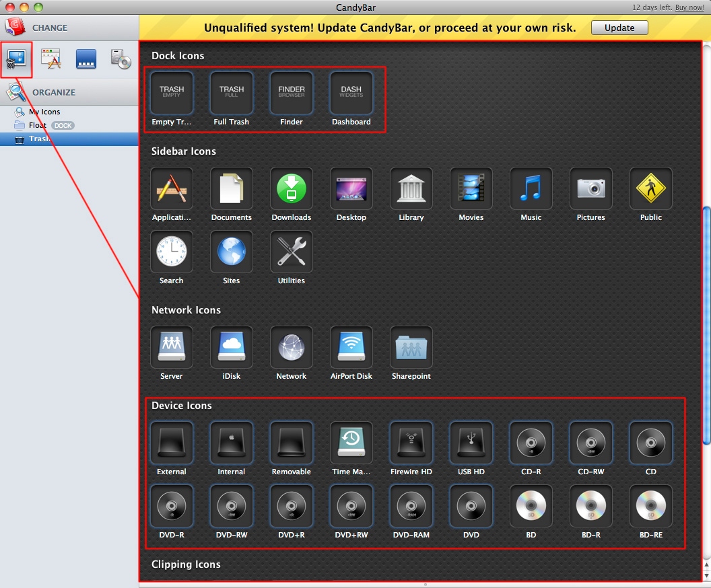The height and width of the screenshot is (588, 711).
Task: Select the Full Trash dock icon
Action: (231, 93)
